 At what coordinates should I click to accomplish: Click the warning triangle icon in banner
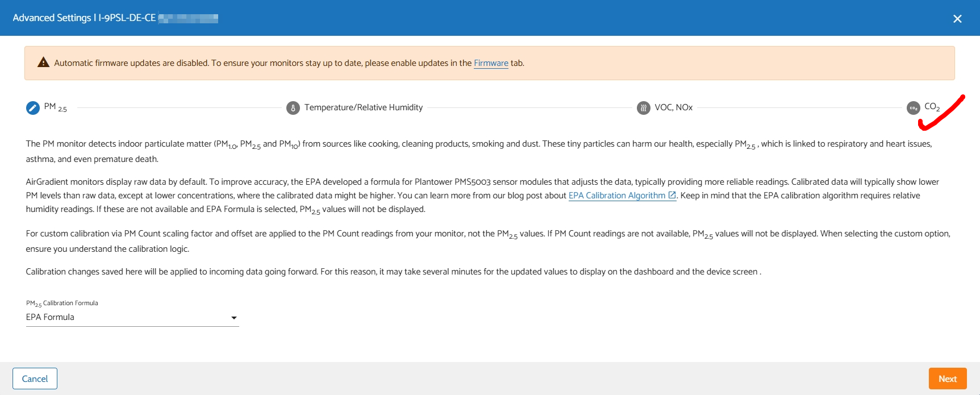(43, 63)
